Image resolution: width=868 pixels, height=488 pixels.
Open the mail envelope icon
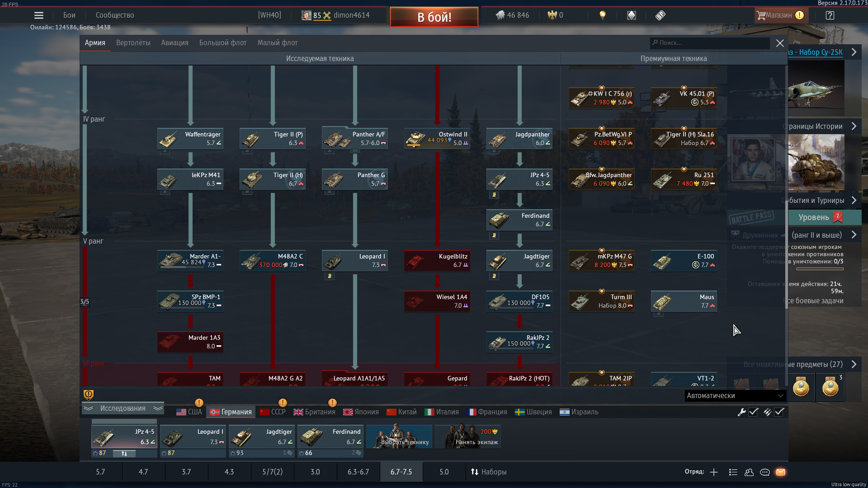pyautogui.click(x=781, y=472)
